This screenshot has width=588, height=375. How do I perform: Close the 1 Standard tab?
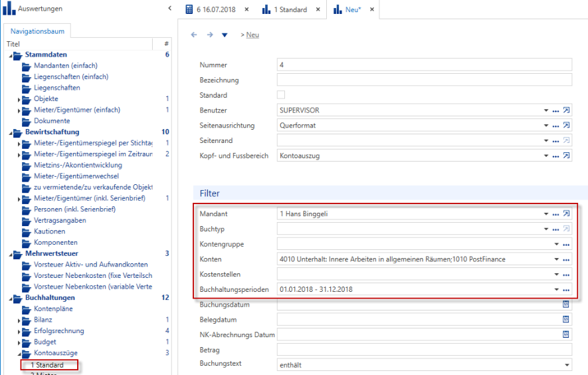(x=318, y=9)
